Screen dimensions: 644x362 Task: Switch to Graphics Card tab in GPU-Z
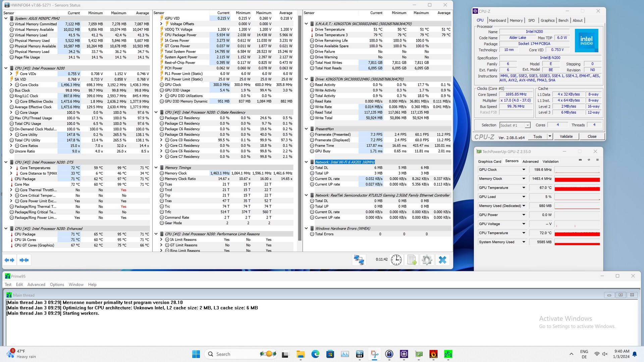click(489, 162)
